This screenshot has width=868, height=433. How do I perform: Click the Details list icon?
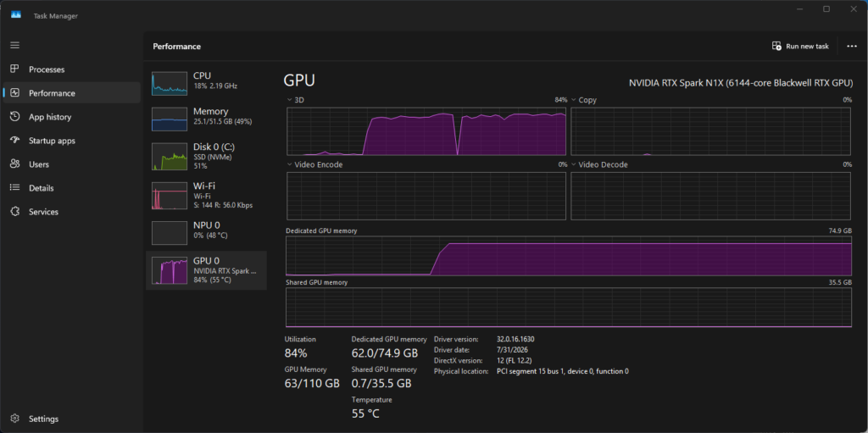(x=15, y=188)
